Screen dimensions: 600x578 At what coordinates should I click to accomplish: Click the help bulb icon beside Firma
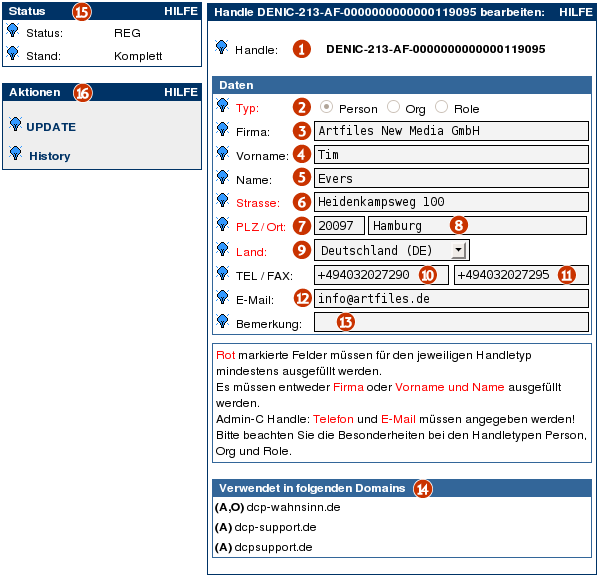point(222,129)
